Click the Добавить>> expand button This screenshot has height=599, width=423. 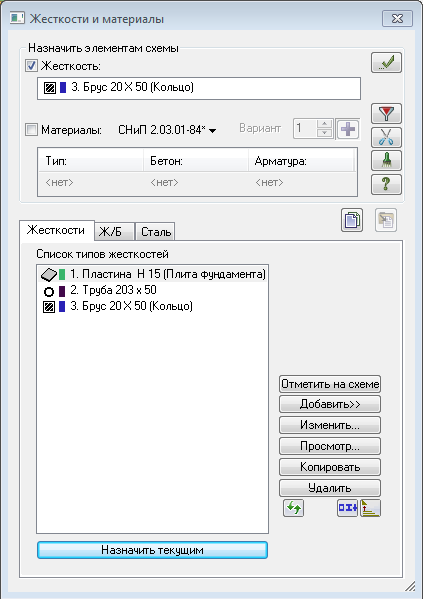330,404
